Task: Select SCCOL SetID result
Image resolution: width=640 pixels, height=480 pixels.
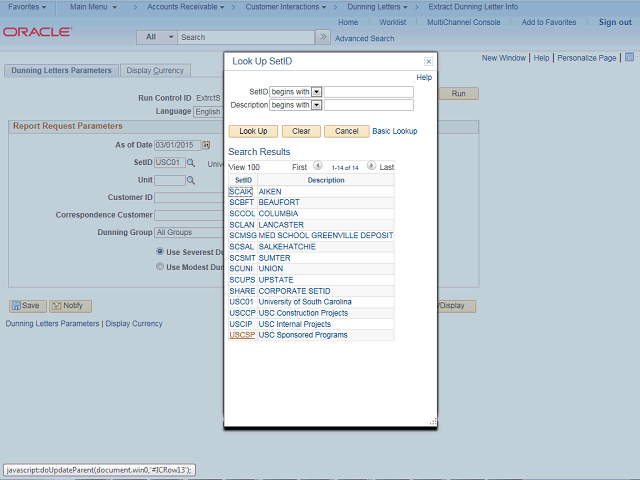Action: (242, 213)
